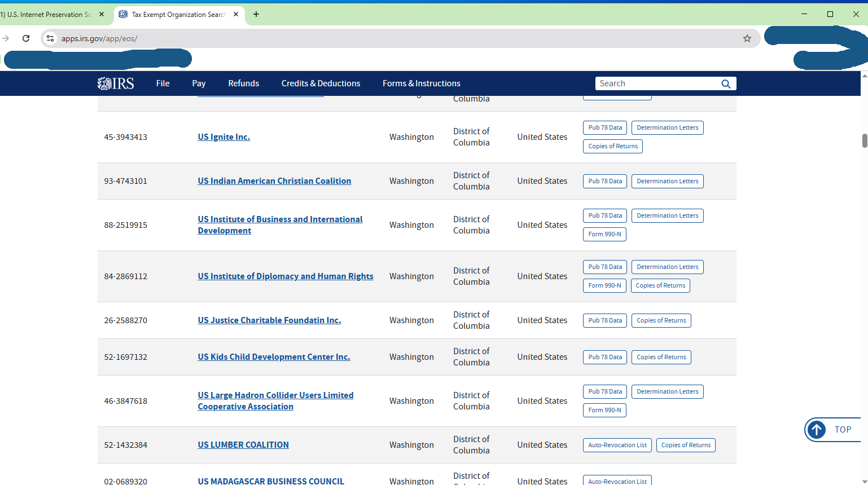Open site information icon in address bar
The height and width of the screenshot is (485, 868).
50,38
